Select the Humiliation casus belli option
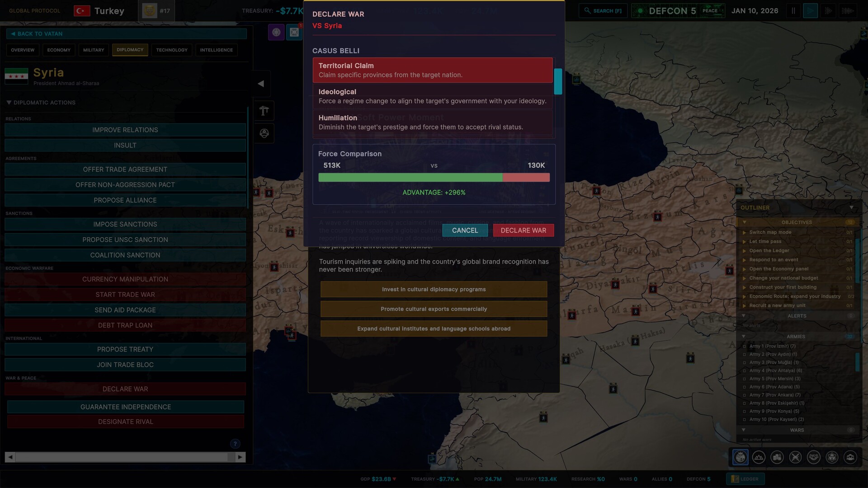 [x=433, y=122]
